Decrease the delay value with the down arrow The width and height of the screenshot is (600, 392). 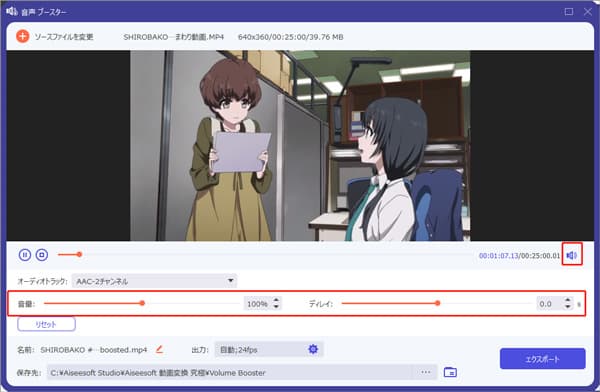[567, 307]
